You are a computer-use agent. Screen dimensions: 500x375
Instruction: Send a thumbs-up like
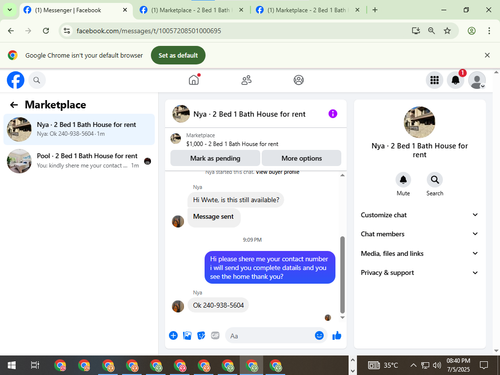coord(337,335)
